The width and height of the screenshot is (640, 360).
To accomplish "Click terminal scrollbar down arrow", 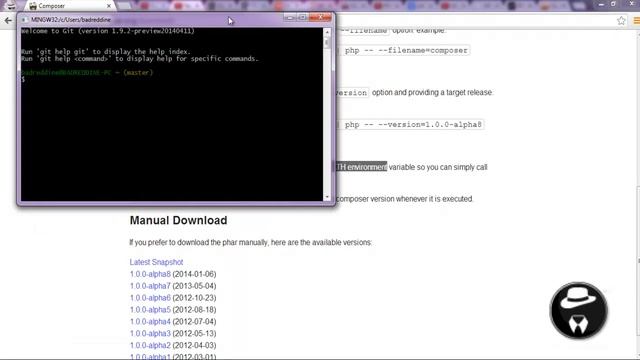I will 327,197.
